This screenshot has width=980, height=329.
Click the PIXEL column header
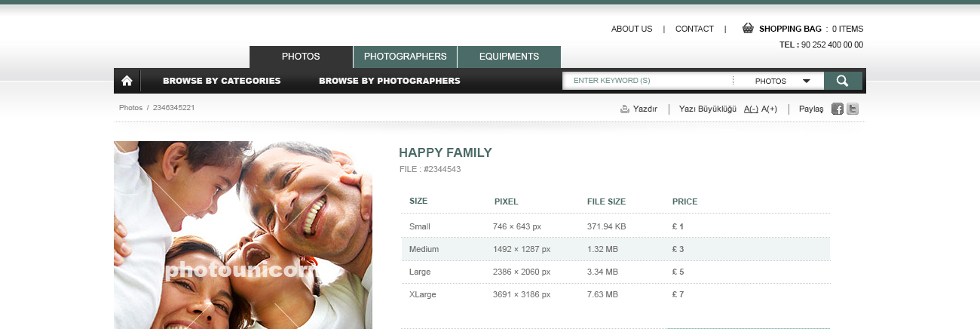[x=507, y=201]
